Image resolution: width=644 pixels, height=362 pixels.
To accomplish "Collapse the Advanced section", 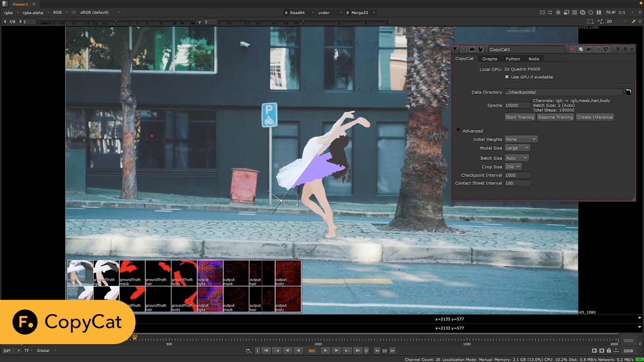I will [x=458, y=131].
